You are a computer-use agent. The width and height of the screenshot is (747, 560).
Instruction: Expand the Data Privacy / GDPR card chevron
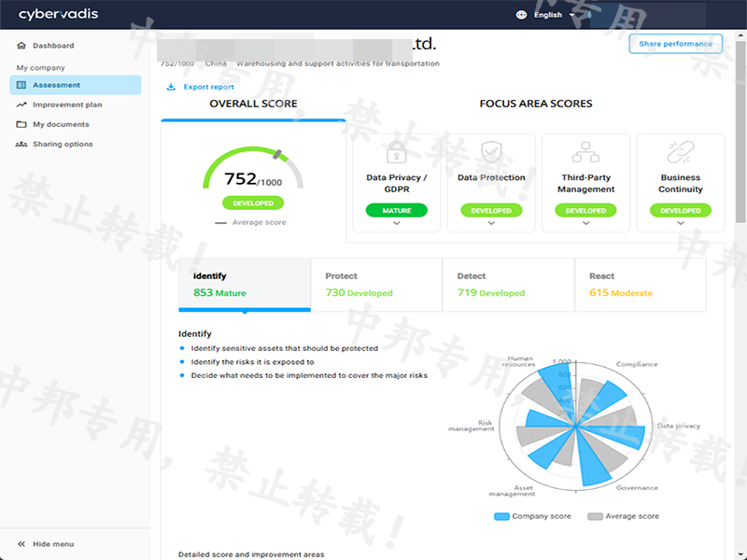point(396,223)
